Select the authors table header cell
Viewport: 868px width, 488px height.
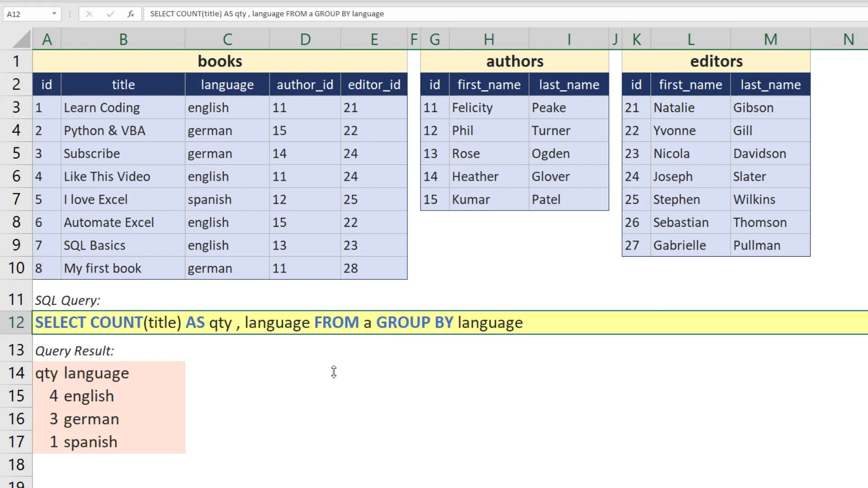coord(514,61)
